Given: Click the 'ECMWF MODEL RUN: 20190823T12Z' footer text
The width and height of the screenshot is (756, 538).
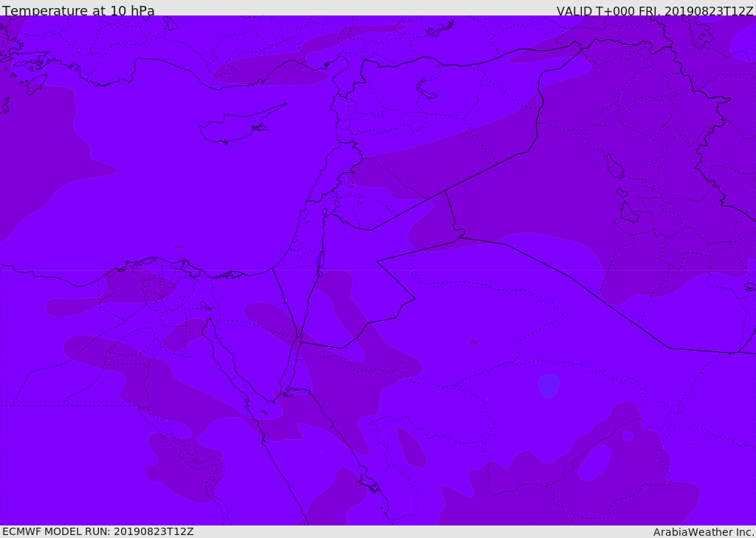Looking at the screenshot, I should pos(98,531).
